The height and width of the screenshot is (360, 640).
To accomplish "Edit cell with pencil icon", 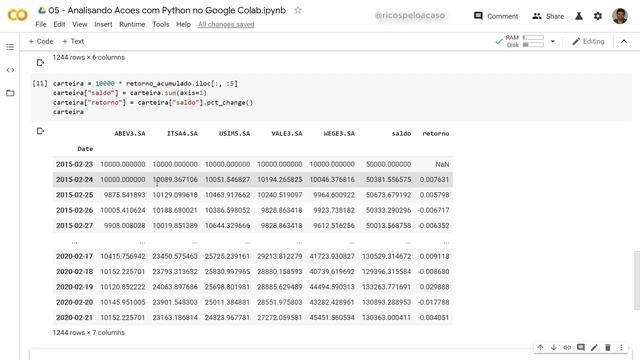I will [594, 347].
